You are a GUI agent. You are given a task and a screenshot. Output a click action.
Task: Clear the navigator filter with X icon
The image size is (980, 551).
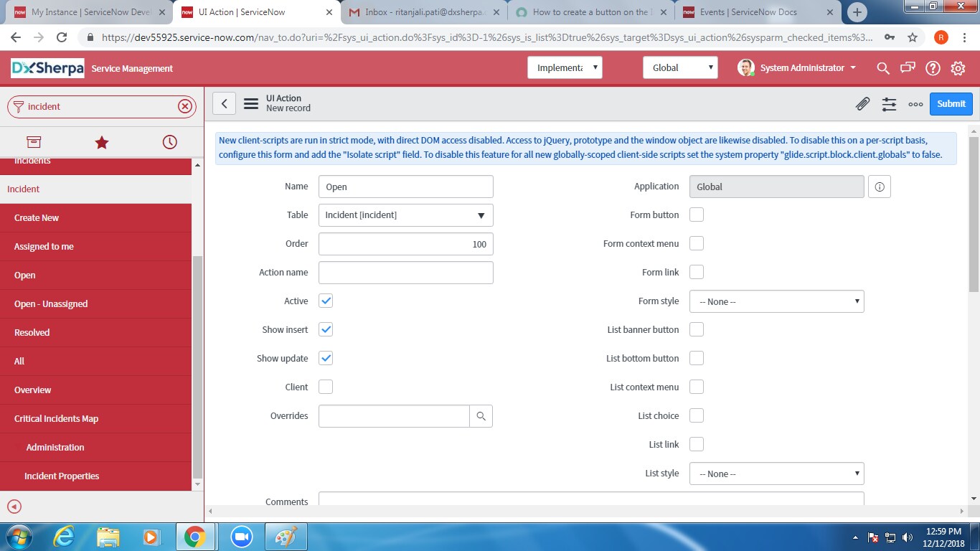coord(185,106)
